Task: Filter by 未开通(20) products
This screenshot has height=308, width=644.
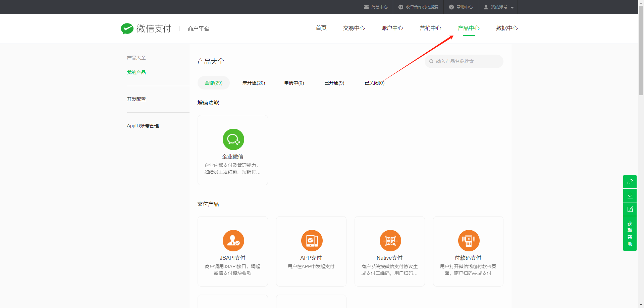Action: (x=254, y=83)
